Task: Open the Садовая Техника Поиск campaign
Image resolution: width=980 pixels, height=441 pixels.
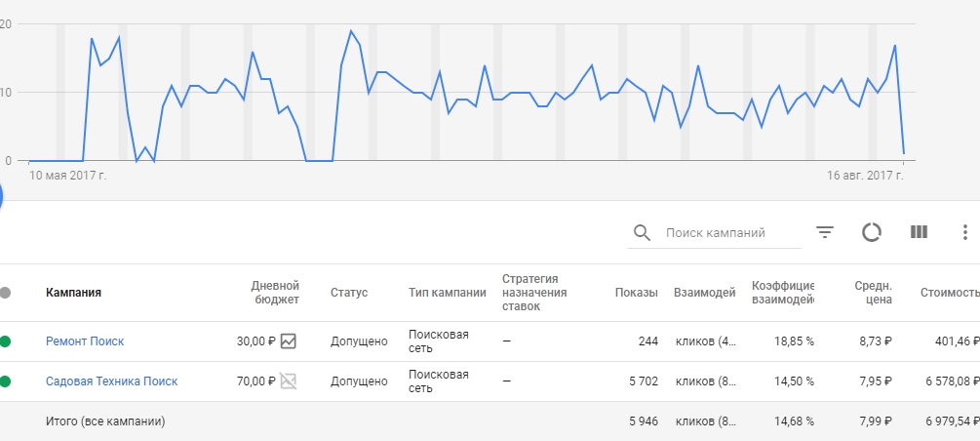Action: coord(111,381)
